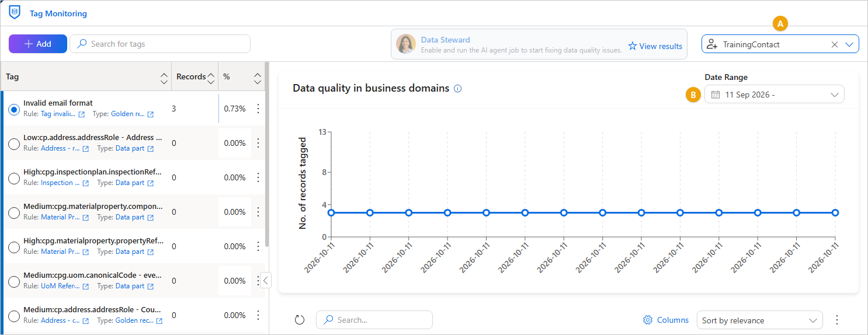Open more options for High:cpg.materialproperty.propertyRef row
Image resolution: width=868 pixels, height=335 pixels.
[x=258, y=246]
